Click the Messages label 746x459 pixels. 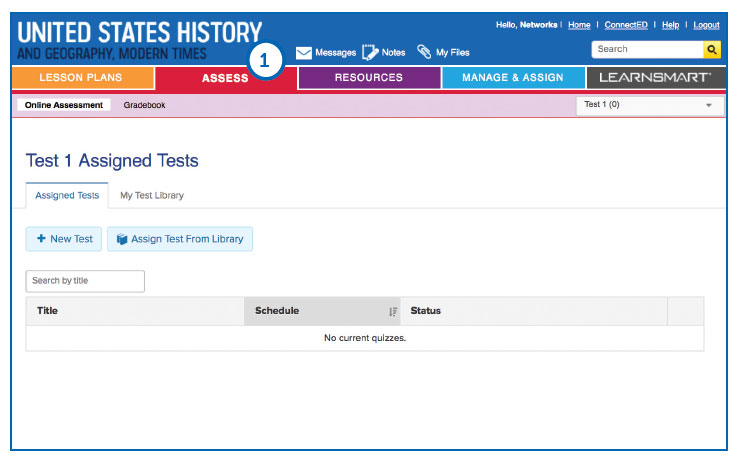pyautogui.click(x=335, y=53)
